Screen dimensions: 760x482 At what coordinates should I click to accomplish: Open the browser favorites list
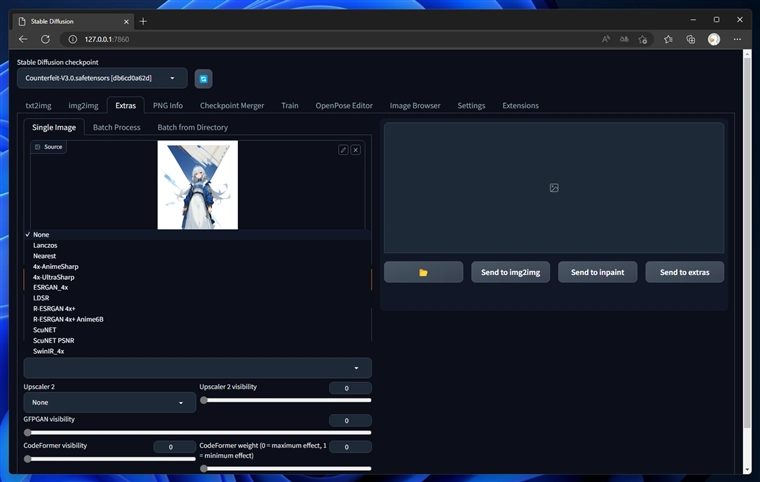[x=668, y=39]
